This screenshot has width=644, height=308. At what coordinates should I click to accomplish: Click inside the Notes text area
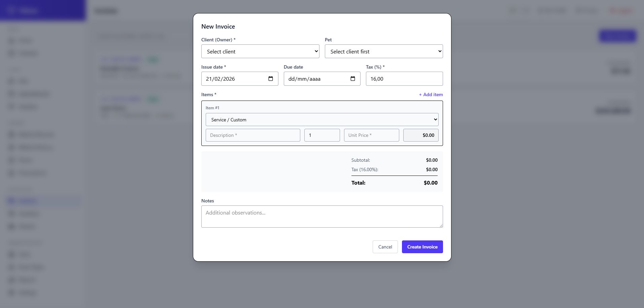322,217
